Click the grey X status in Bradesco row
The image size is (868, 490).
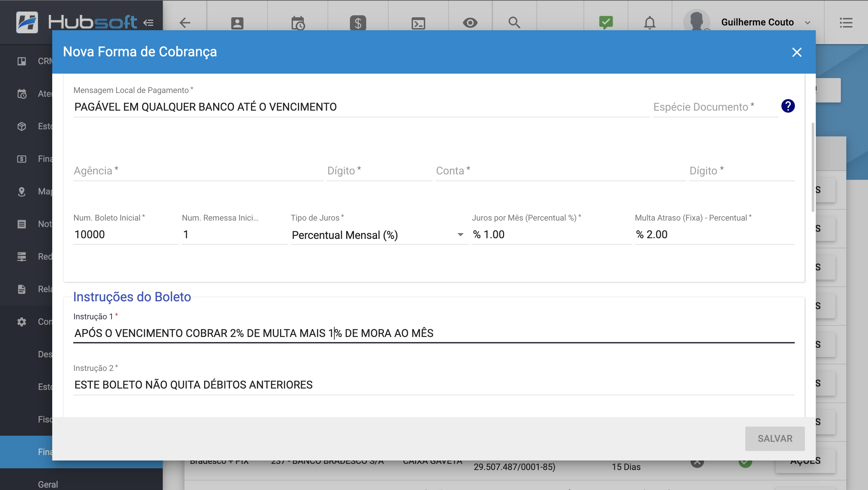tap(697, 464)
